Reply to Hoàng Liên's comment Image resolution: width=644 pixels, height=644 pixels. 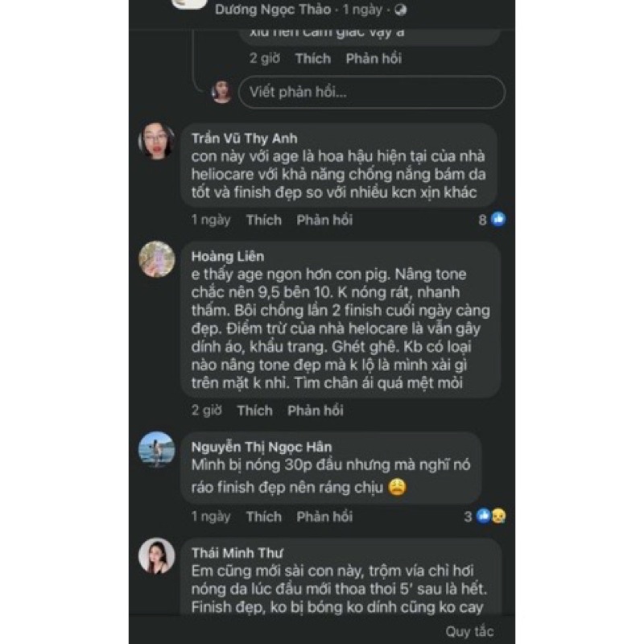pos(316,411)
